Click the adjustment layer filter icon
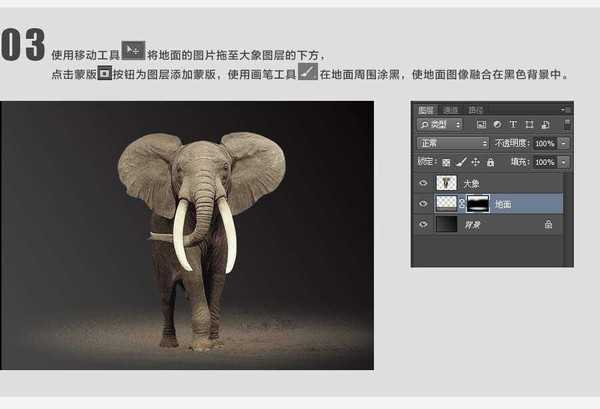Viewport: 600px width, 409px height. pyautogui.click(x=498, y=125)
